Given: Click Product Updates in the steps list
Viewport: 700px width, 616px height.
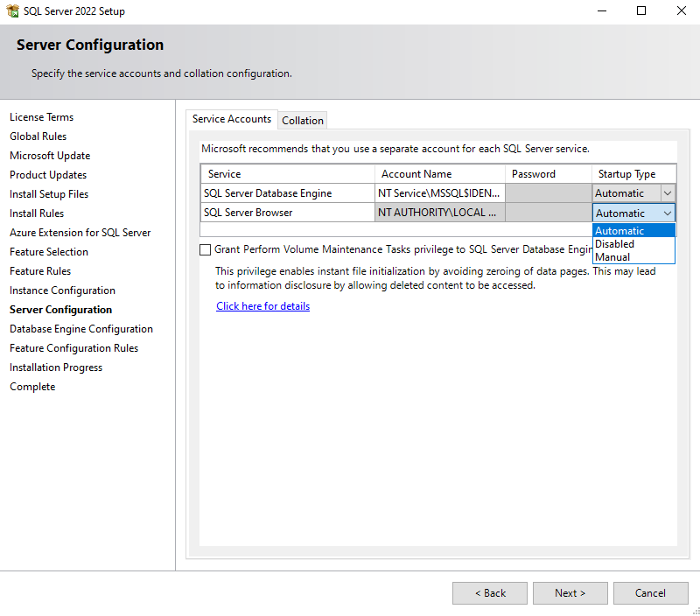Looking at the screenshot, I should 48,174.
